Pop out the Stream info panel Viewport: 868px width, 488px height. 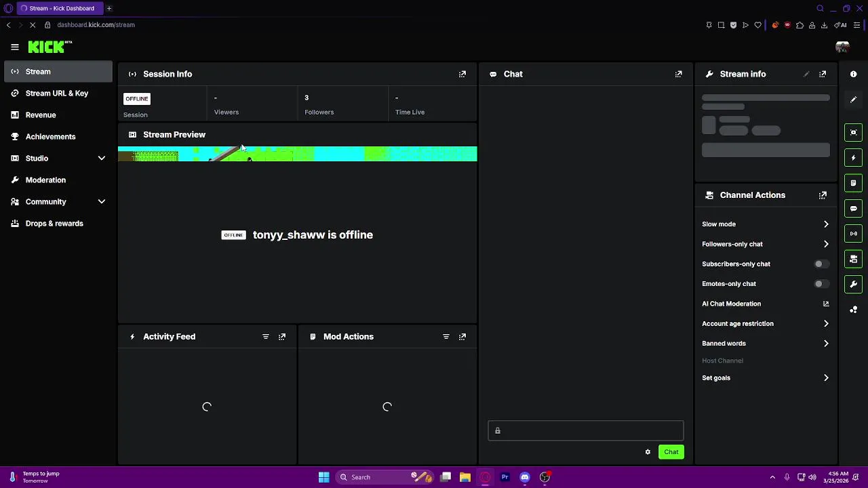coord(823,74)
